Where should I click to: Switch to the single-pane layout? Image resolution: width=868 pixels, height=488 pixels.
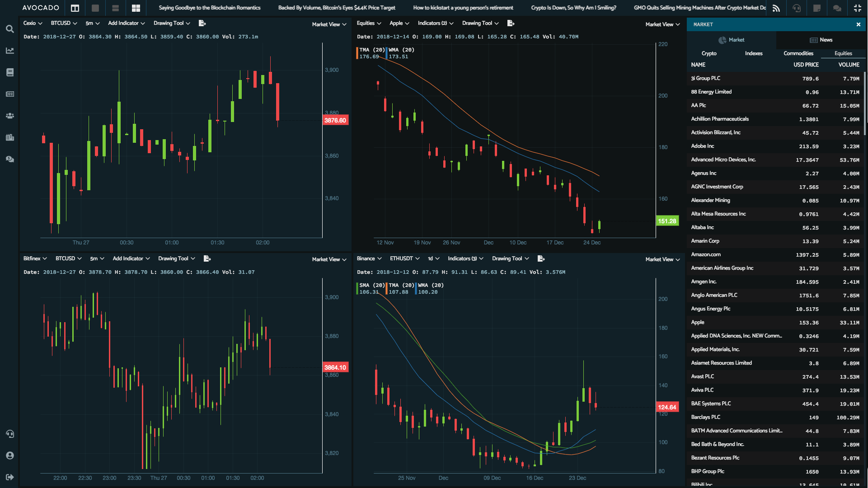pyautogui.click(x=95, y=8)
